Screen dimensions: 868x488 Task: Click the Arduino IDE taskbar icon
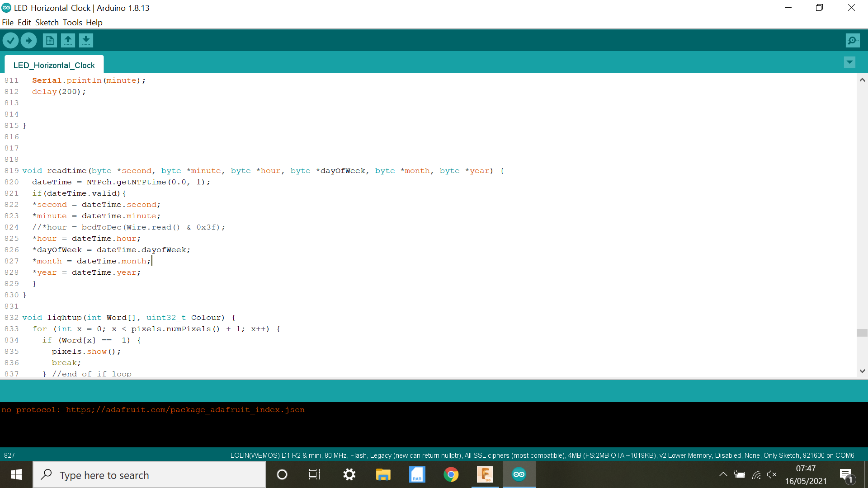(x=518, y=474)
